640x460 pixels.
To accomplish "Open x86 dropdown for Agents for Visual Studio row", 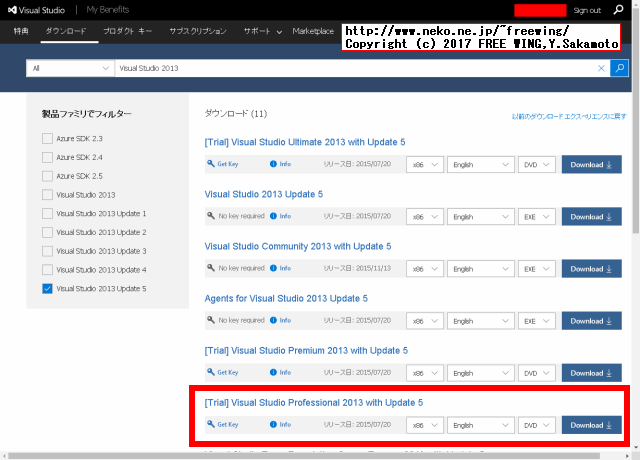I will click(425, 321).
